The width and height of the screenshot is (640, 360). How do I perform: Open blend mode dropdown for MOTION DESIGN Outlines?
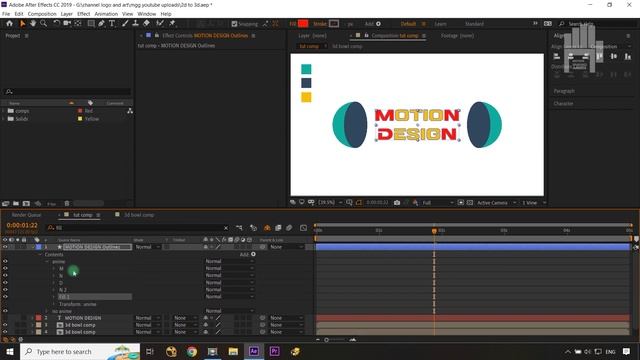click(147, 247)
